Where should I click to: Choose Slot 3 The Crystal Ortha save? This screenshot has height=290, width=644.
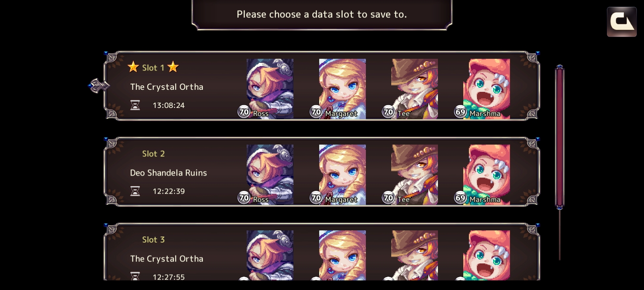tap(322, 252)
